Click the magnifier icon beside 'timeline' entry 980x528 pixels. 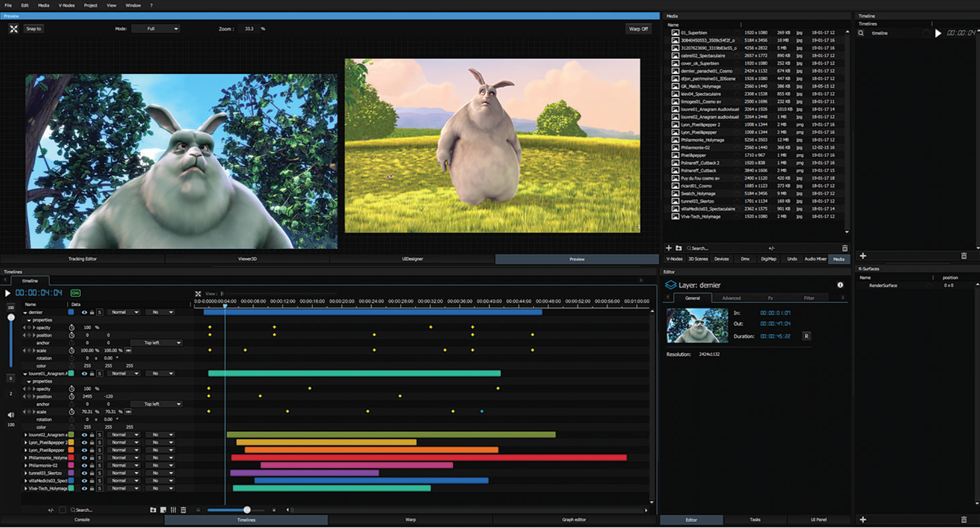pyautogui.click(x=861, y=33)
